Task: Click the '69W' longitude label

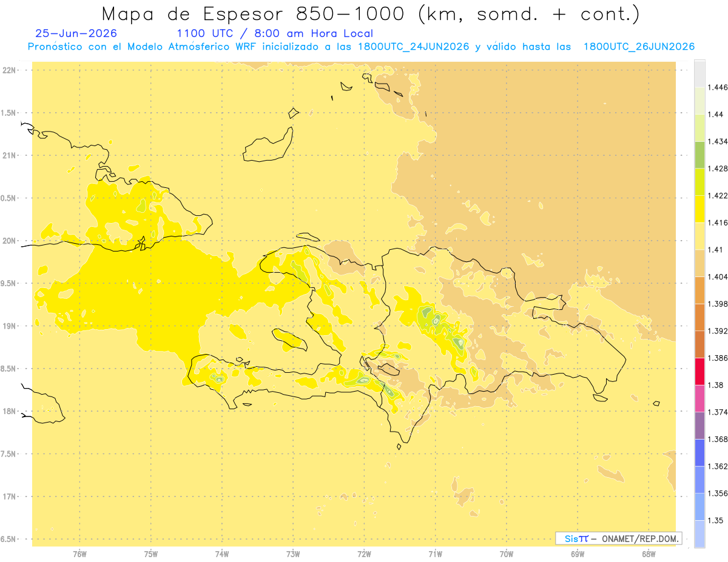Action: [x=578, y=554]
